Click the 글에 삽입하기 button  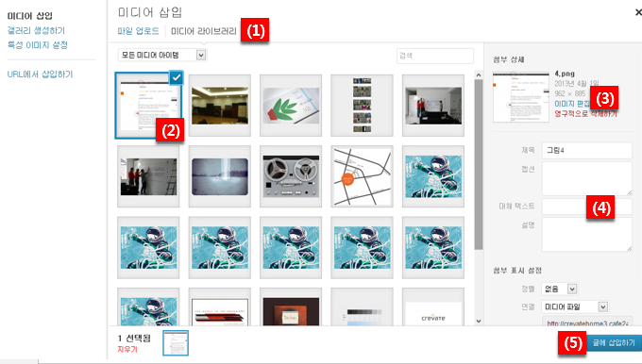(614, 342)
